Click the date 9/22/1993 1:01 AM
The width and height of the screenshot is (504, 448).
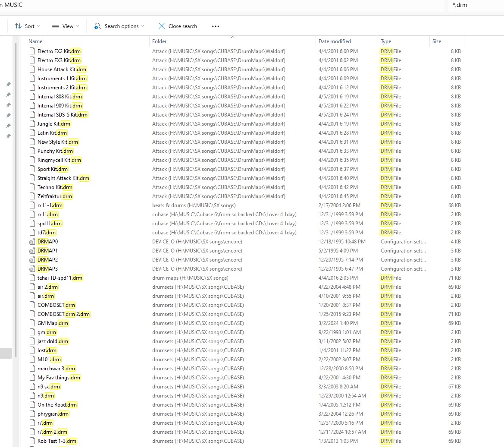[339, 332]
